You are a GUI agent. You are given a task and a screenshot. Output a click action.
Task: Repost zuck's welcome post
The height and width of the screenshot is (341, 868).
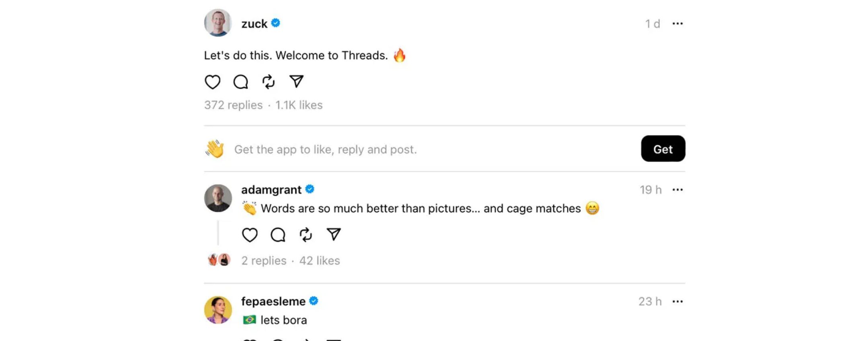coord(268,82)
